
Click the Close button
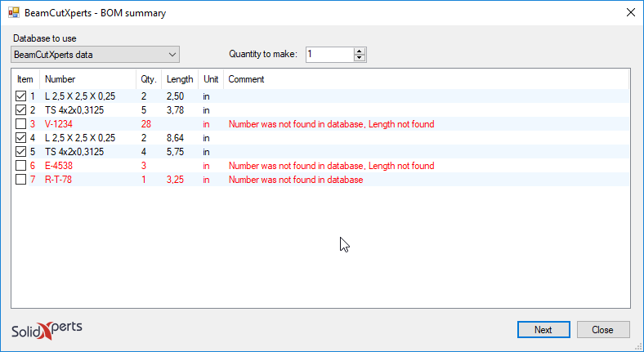pyautogui.click(x=603, y=330)
